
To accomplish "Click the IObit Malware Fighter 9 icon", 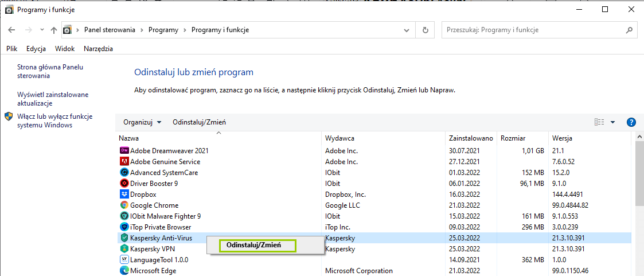I will pyautogui.click(x=124, y=216).
